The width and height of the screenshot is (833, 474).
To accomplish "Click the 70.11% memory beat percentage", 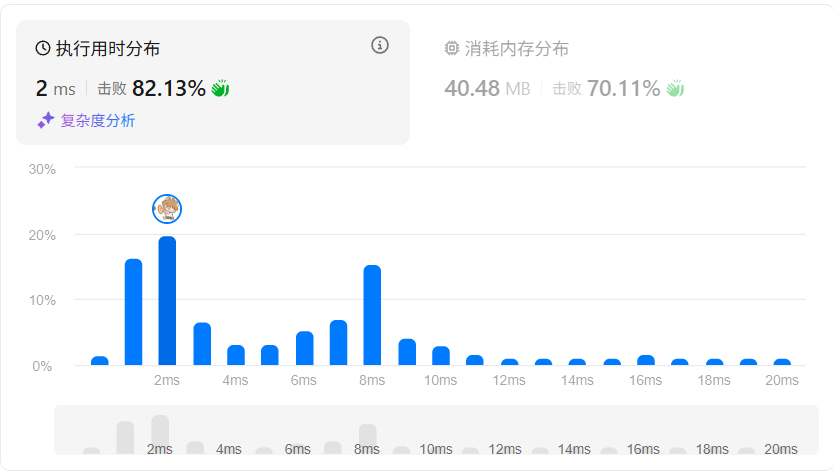I will (x=624, y=88).
